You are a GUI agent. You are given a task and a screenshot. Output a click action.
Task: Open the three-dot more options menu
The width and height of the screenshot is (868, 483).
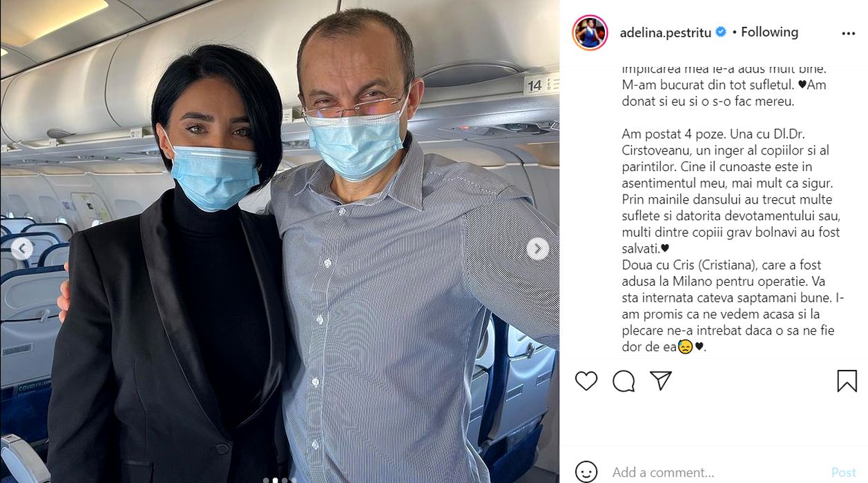[848, 33]
